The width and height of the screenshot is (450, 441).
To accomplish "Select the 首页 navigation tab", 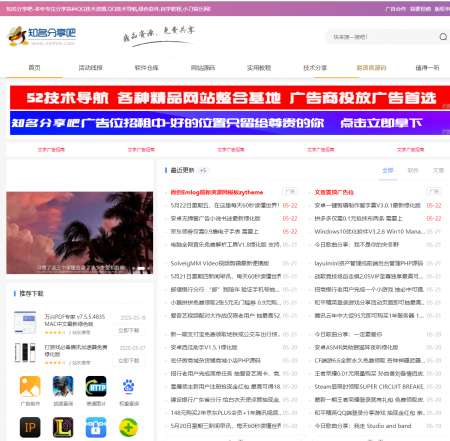I will coord(34,68).
